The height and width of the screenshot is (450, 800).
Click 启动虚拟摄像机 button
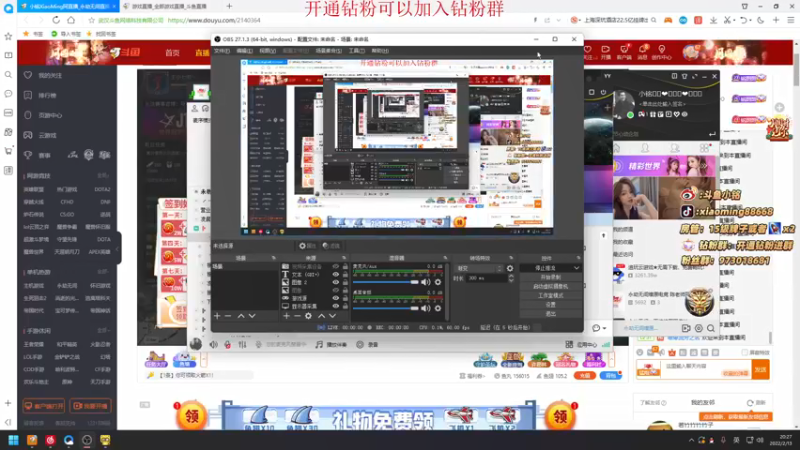click(x=551, y=286)
